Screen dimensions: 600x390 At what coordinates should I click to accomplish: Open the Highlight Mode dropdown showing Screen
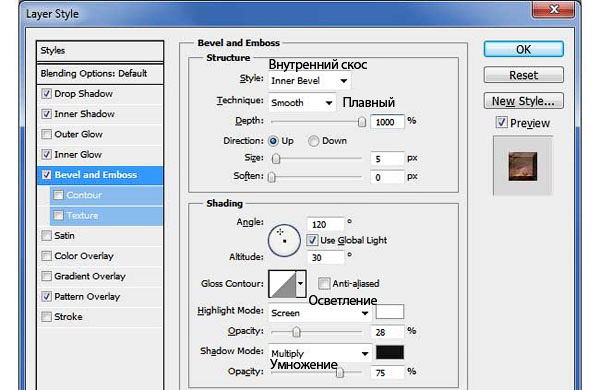pos(320,313)
